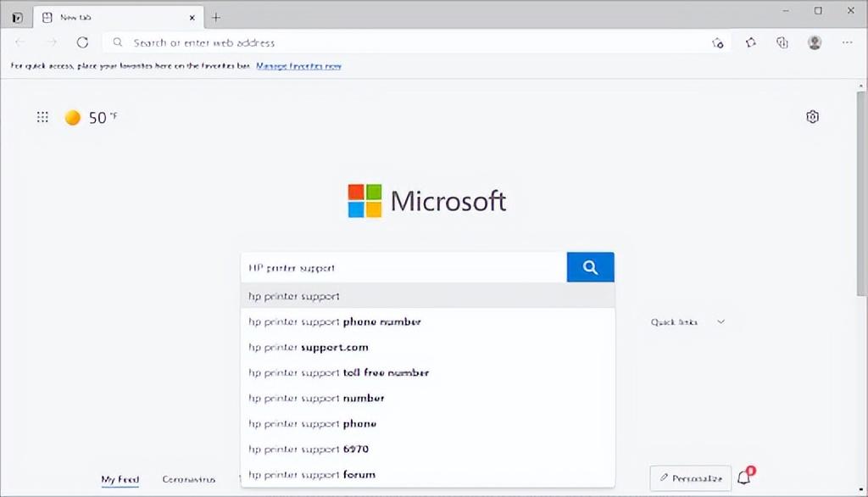Image resolution: width=868 pixels, height=497 pixels.
Task: Minimize the browser window
Action: tap(786, 10)
